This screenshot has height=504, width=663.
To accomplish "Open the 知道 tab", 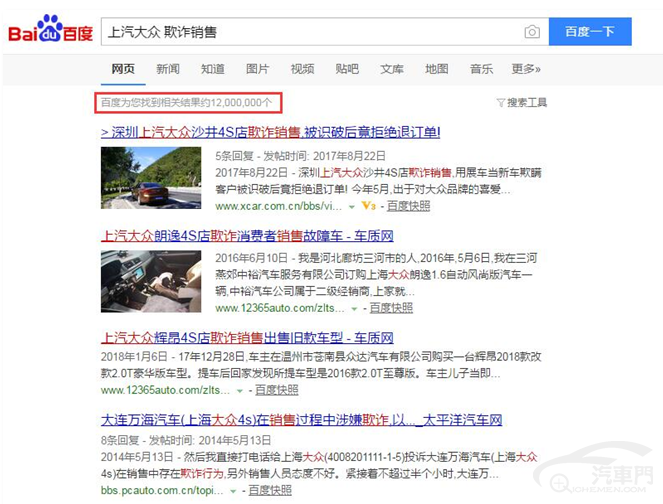I will coord(213,69).
